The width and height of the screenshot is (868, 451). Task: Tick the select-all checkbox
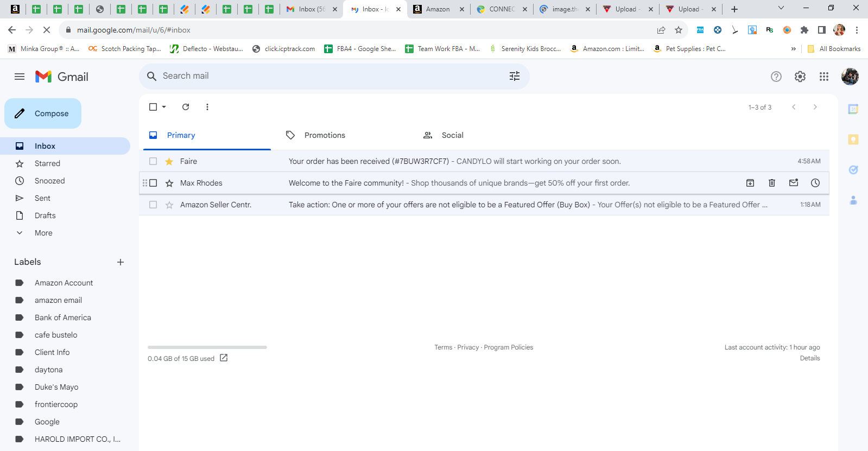[153, 107]
